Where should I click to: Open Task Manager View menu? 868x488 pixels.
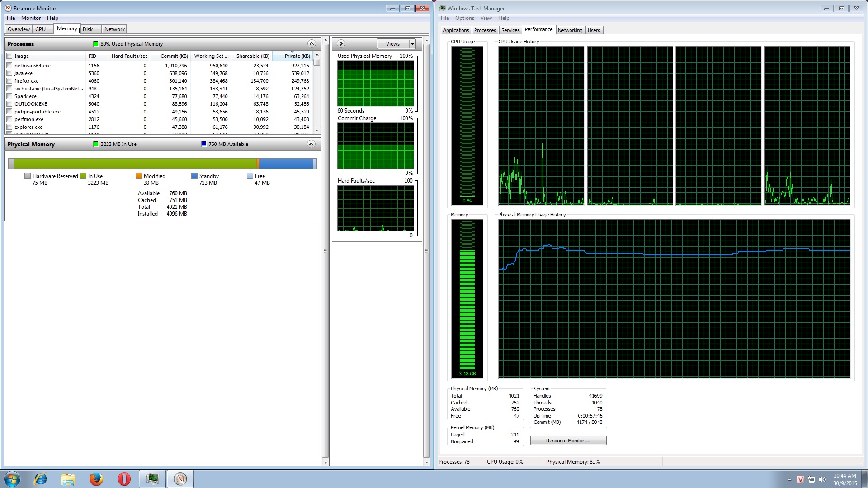pos(486,18)
